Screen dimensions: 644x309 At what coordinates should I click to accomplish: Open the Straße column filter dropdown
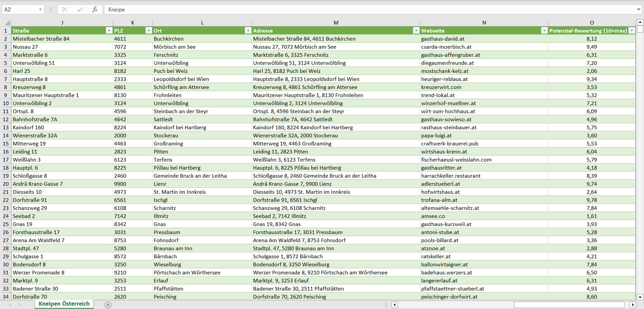109,31
